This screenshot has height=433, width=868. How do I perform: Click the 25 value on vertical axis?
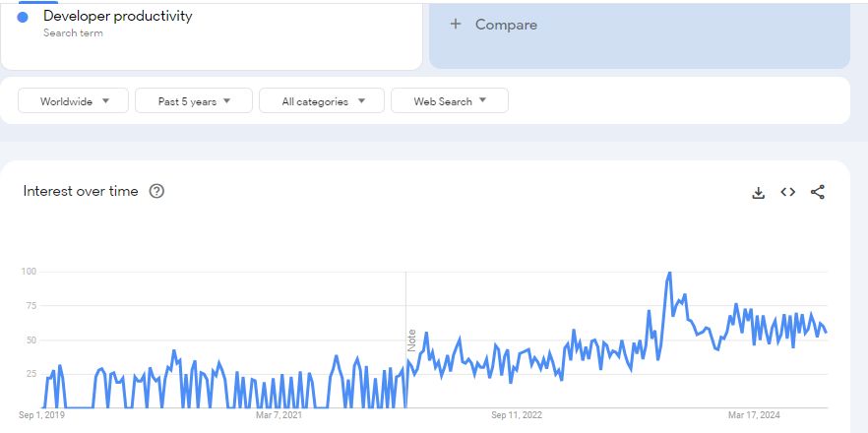31,374
